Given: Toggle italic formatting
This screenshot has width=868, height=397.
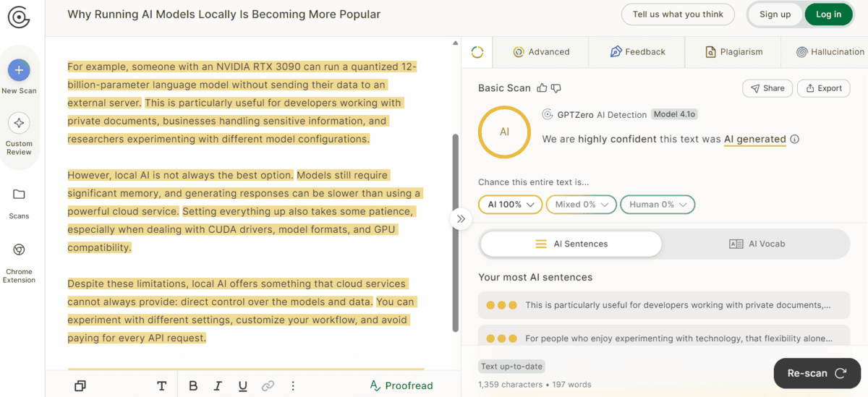Looking at the screenshot, I should [217, 385].
